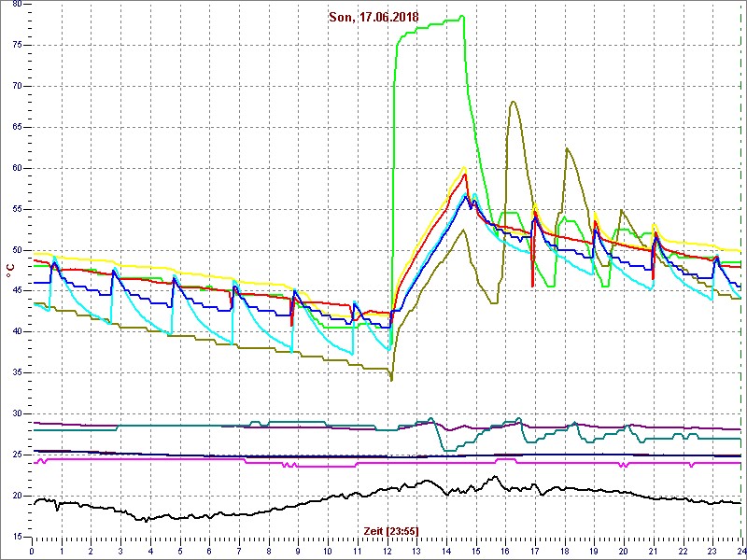Click hour 9 on time axis

[x=298, y=551]
